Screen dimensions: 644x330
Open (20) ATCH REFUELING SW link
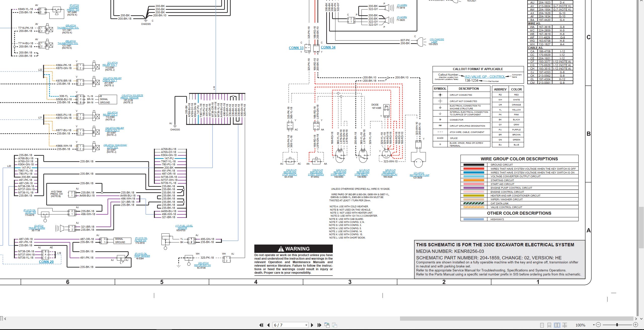pyautogui.click(x=203, y=264)
